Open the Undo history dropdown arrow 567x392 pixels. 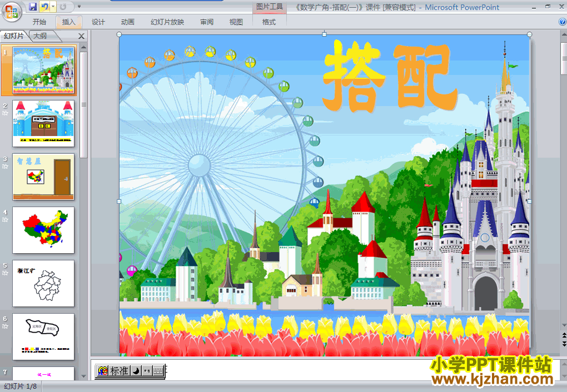pyautogui.click(x=53, y=7)
